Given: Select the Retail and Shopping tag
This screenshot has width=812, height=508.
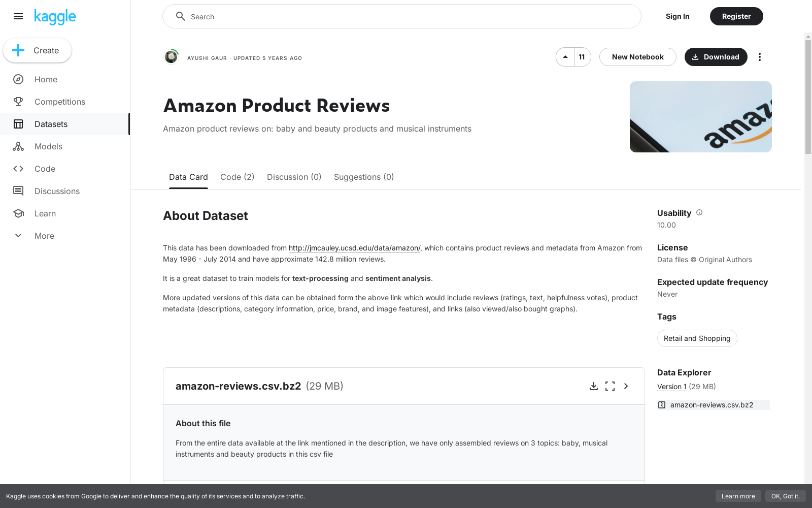Looking at the screenshot, I should click(697, 338).
